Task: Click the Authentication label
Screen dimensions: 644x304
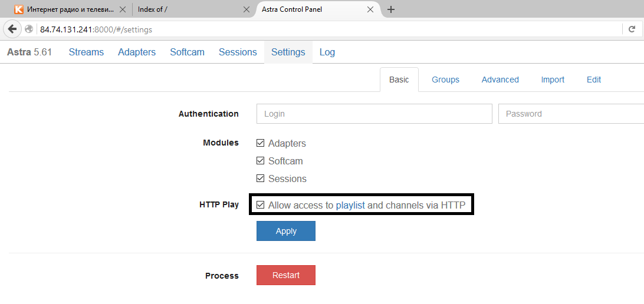Action: coord(208,114)
